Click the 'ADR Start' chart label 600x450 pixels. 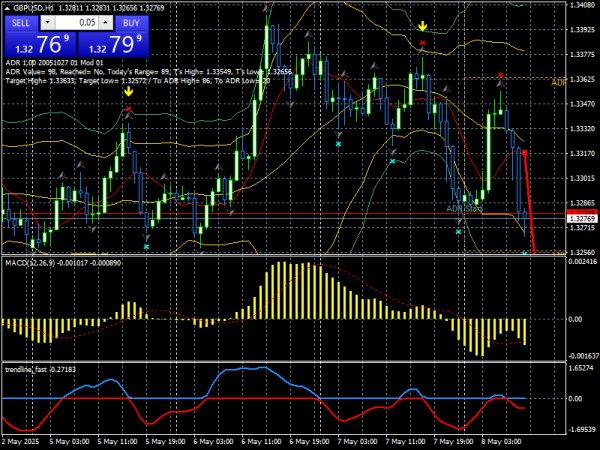click(x=464, y=209)
